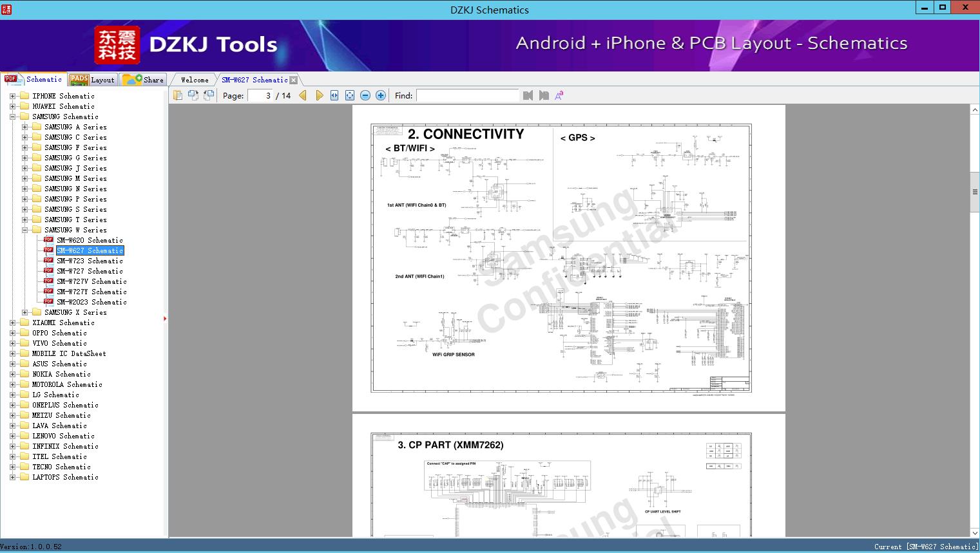The image size is (980, 553).
Task: Click the find previous icon
Action: [528, 95]
